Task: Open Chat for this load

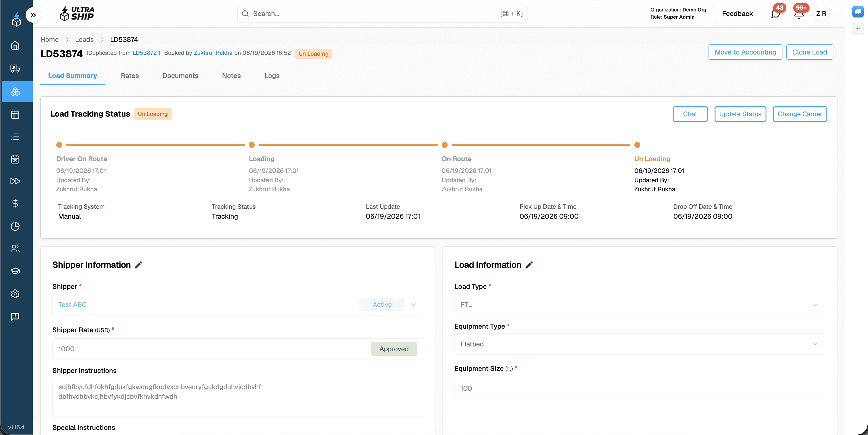Action: pyautogui.click(x=690, y=114)
